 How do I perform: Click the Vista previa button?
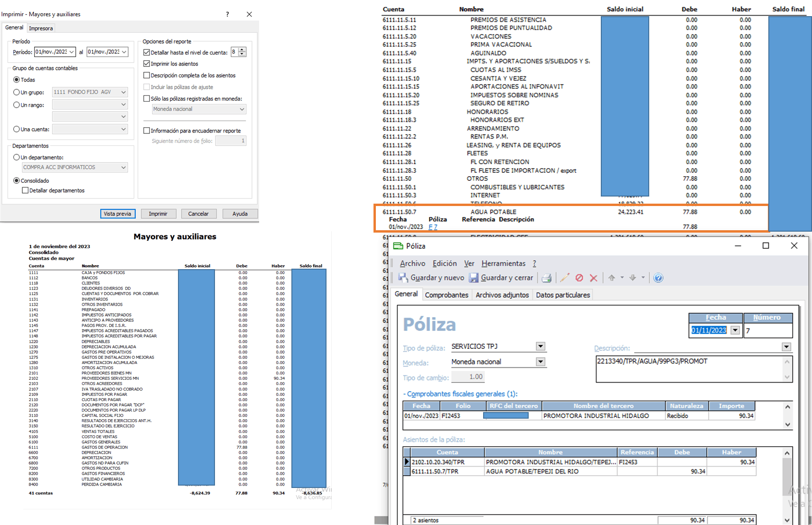point(118,214)
